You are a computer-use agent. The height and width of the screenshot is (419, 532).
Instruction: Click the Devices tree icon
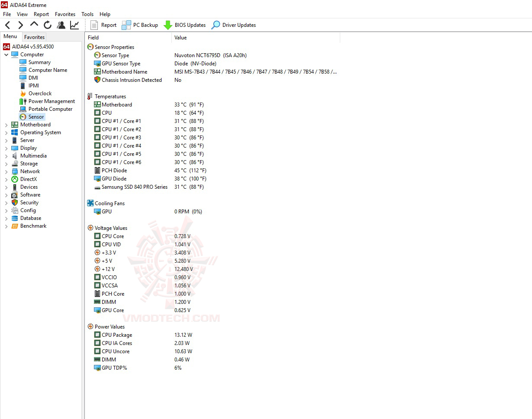coord(15,187)
